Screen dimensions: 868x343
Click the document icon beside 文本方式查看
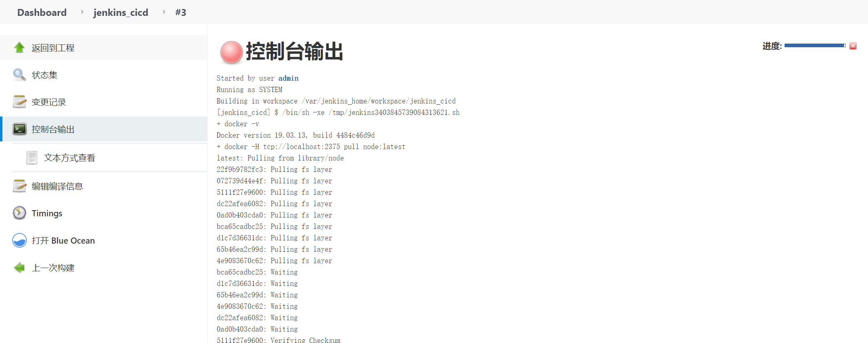click(32, 158)
